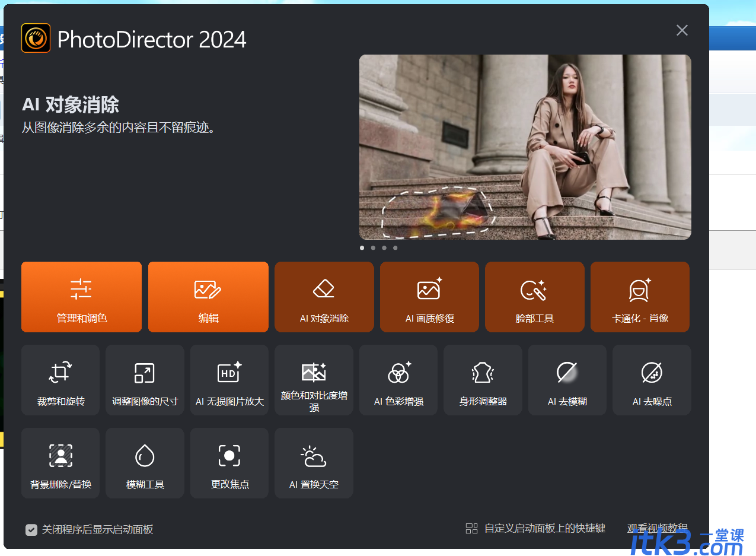This screenshot has height=556, width=756.
Task: Select first carousel page dot
Action: (362, 248)
